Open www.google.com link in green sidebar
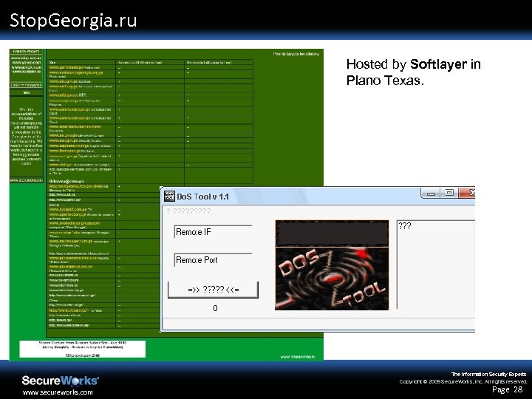Image resolution: width=532 pixels, height=399 pixels. (27, 66)
